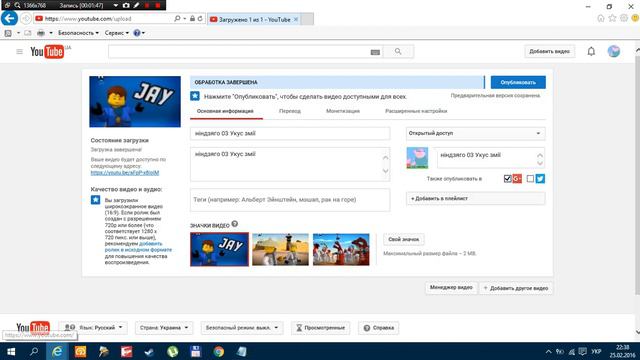Open Steam from the taskbar
The width and height of the screenshot is (640, 360).
149,351
